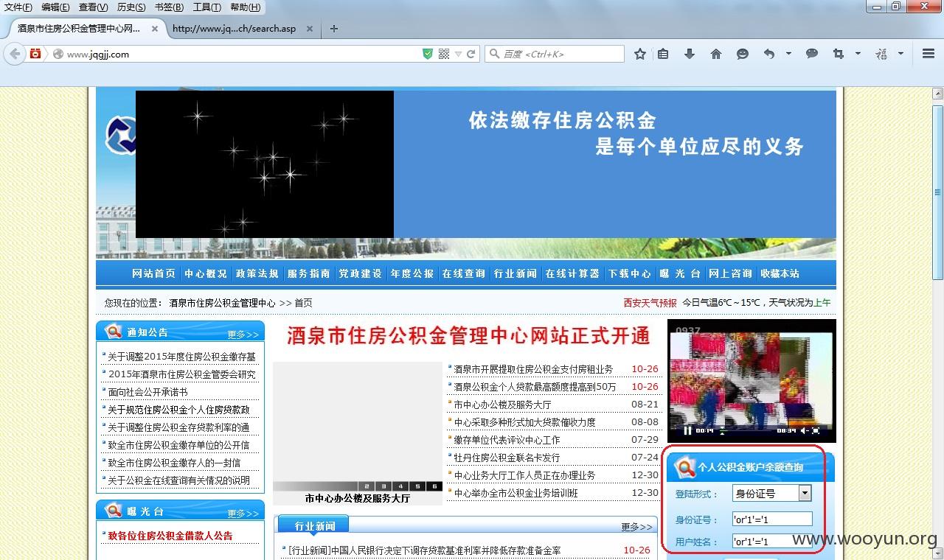Open 下载中心 in navigation bar
Image resolution: width=944 pixels, height=560 pixels.
(629, 273)
